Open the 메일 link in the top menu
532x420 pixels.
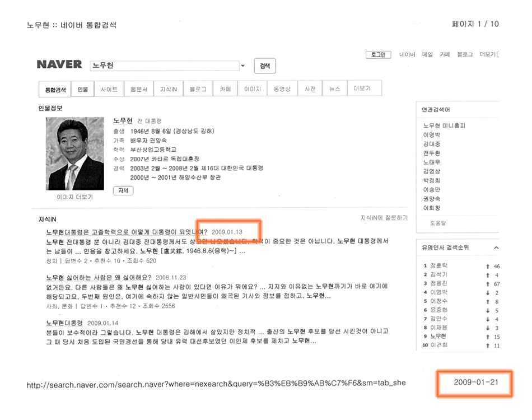(427, 54)
